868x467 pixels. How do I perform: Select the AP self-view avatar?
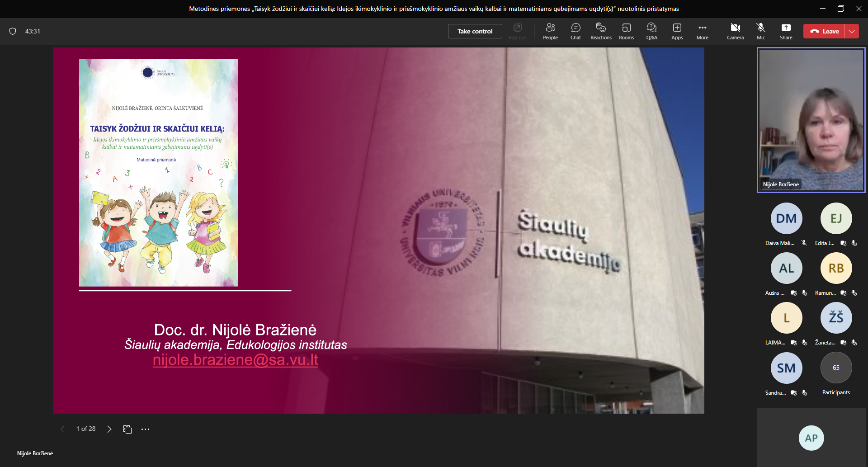click(811, 438)
